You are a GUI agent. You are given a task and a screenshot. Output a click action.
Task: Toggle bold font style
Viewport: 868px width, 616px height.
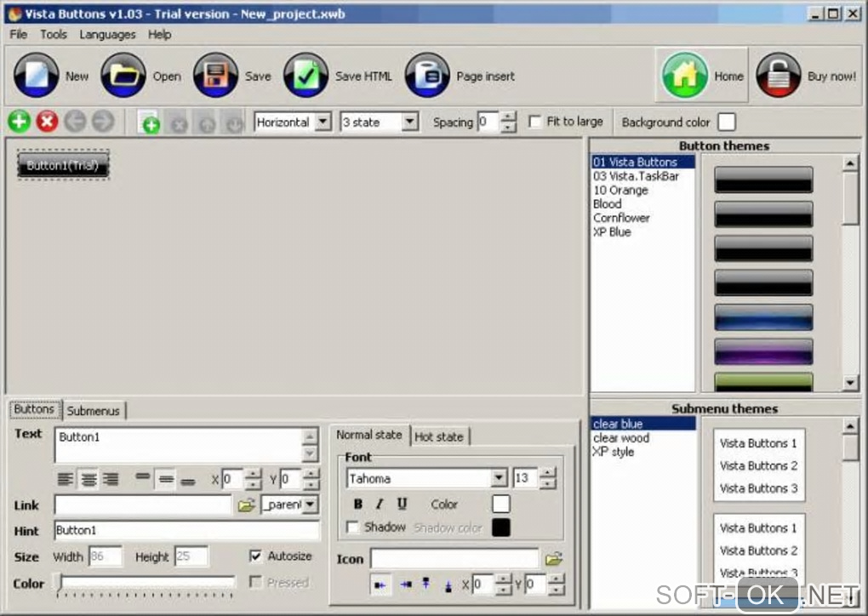coord(358,505)
